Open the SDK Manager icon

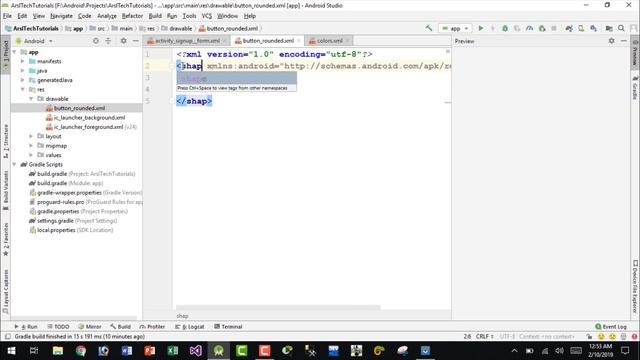coord(593,28)
